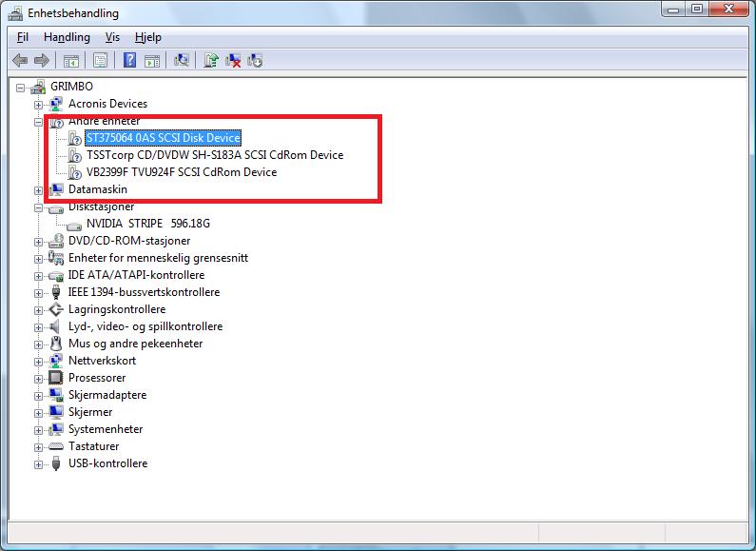The image size is (756, 551).
Task: Click the speaker icon for Lyd-, video-
Action: point(55,326)
